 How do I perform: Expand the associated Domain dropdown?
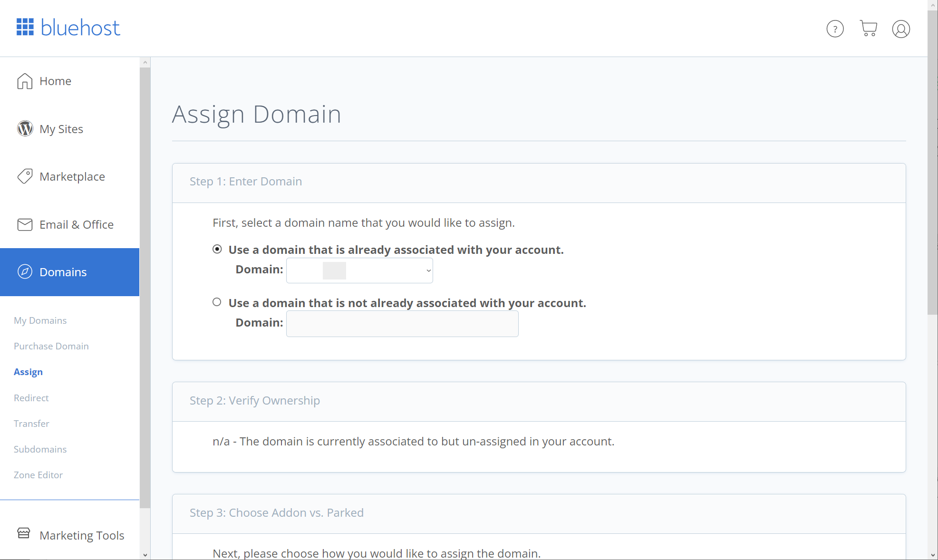pyautogui.click(x=359, y=270)
